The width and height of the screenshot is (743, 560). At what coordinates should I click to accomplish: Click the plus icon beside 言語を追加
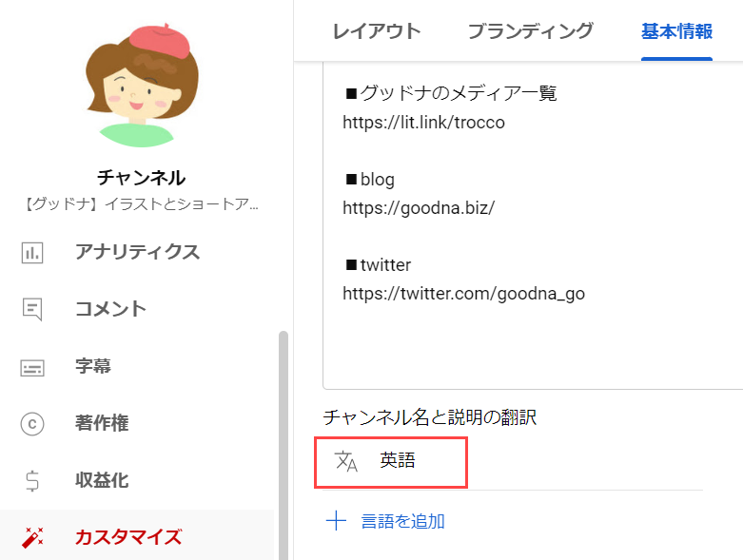pyautogui.click(x=336, y=521)
